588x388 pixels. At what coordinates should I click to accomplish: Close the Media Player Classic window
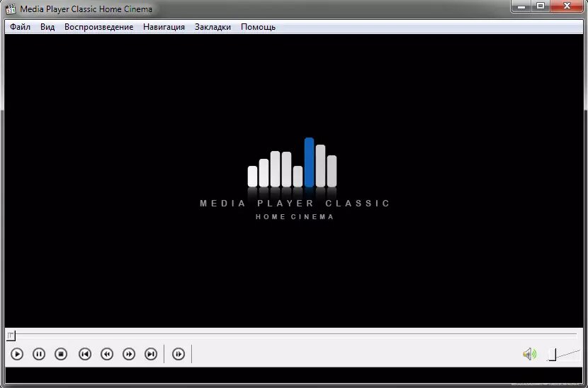[566, 6]
